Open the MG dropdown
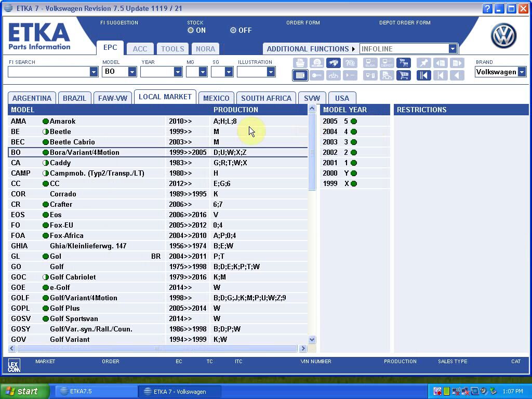 pos(203,72)
